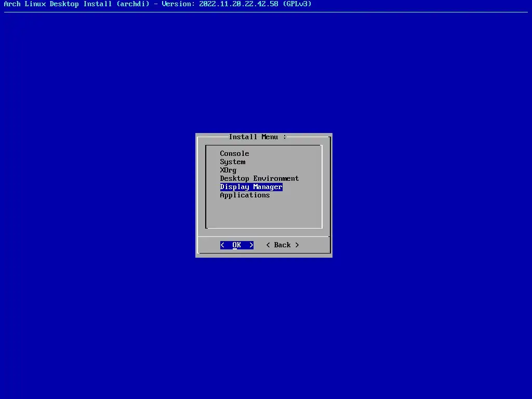Confirm with the OK button
The height and width of the screenshot is (399, 532).
click(237, 245)
